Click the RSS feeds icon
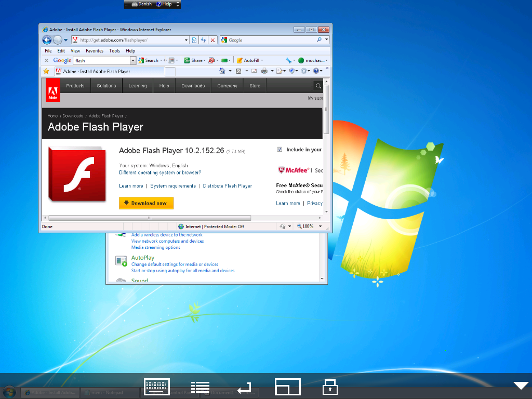The width and height of the screenshot is (532, 399). (238, 71)
